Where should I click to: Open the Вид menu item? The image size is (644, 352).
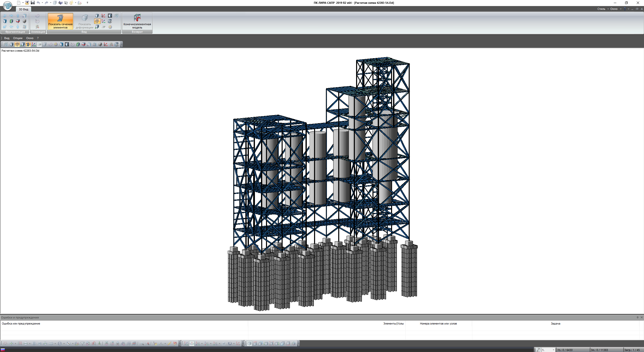[x=7, y=38]
